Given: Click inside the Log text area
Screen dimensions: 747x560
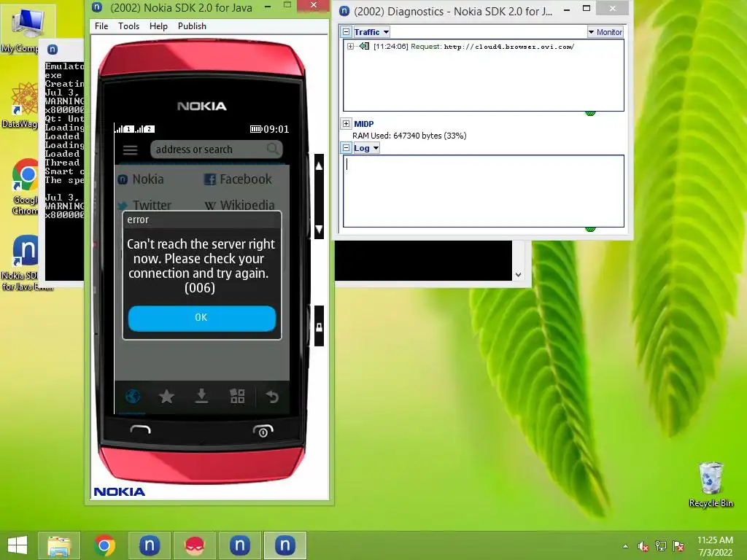Looking at the screenshot, I should click(x=484, y=191).
